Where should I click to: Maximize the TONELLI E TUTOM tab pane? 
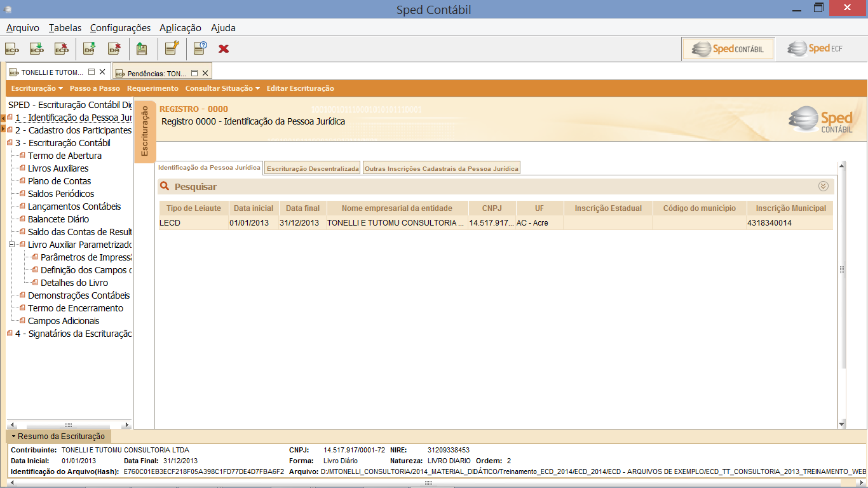pyautogui.click(x=92, y=72)
